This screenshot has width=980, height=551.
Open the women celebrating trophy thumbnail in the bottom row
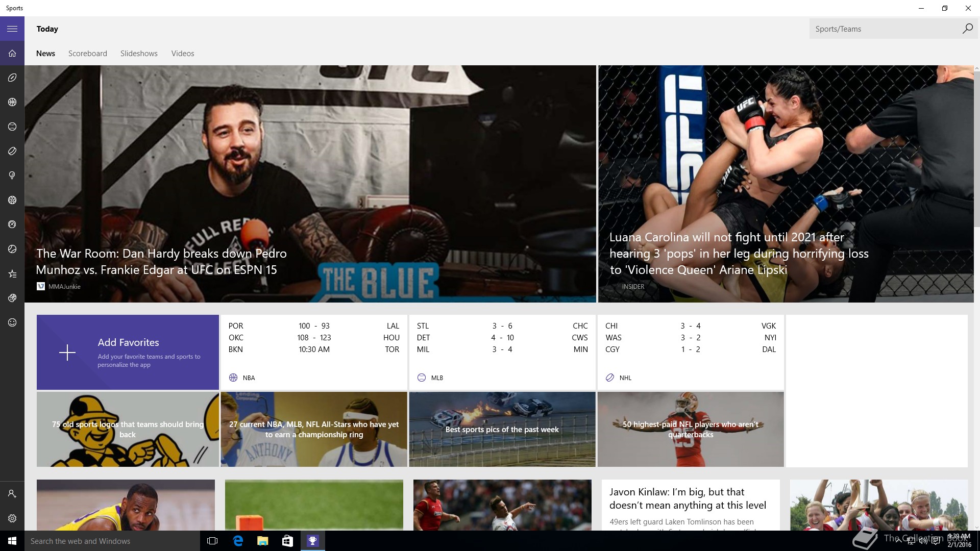(x=878, y=505)
